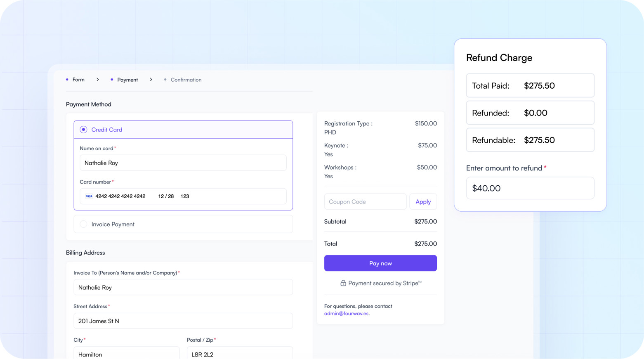Go to the Form step

point(78,80)
